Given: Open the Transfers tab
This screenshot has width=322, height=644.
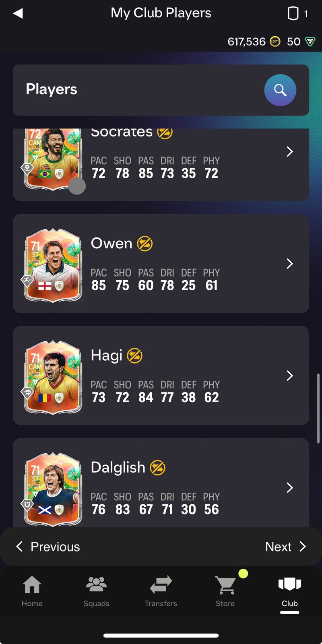Looking at the screenshot, I should [161, 591].
